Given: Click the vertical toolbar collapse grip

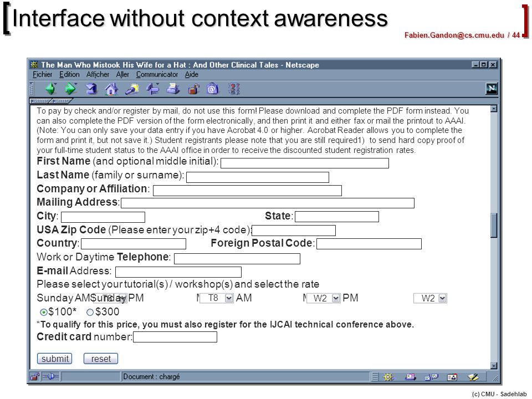Looking at the screenshot, I should click(32, 89).
